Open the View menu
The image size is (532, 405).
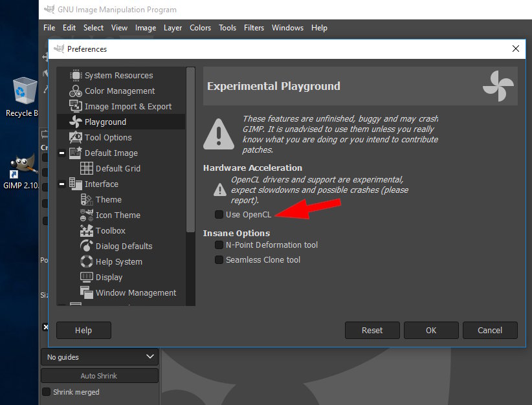(120, 28)
